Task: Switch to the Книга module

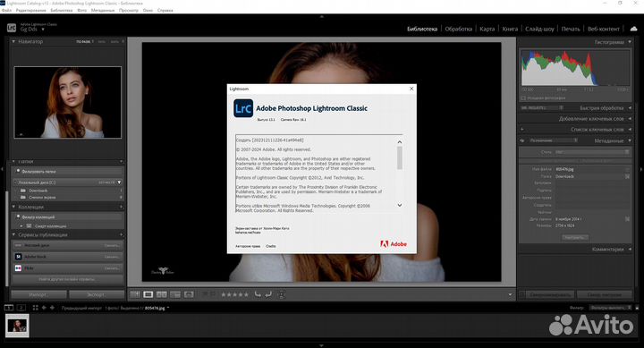Action: (x=510, y=29)
